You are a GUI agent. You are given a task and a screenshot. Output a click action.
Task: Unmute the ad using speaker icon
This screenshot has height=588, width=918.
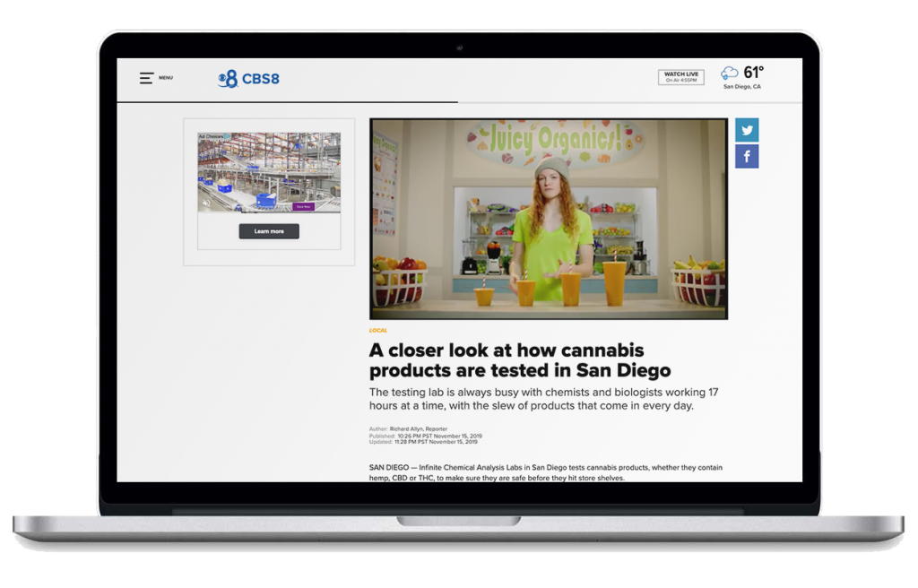click(x=206, y=203)
